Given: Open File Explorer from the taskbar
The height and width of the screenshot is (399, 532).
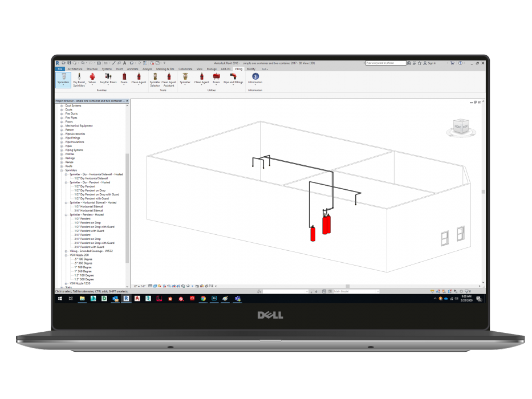Looking at the screenshot, I should pyautogui.click(x=82, y=299).
